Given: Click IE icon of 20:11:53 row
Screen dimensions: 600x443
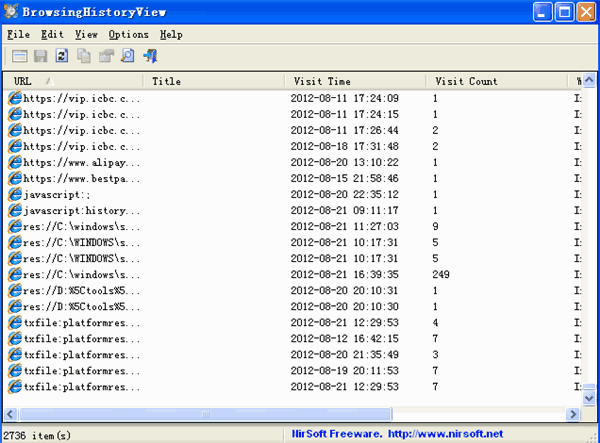Looking at the screenshot, I should pos(15,371).
